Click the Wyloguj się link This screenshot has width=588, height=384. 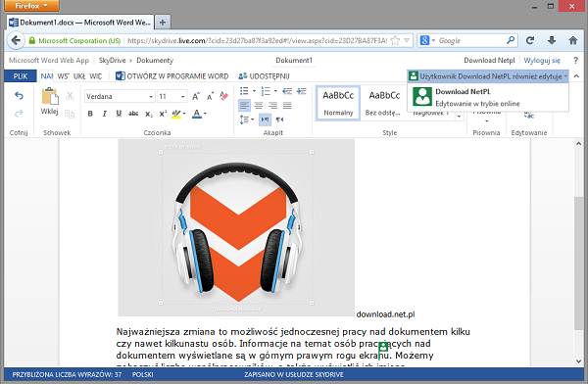coord(542,61)
